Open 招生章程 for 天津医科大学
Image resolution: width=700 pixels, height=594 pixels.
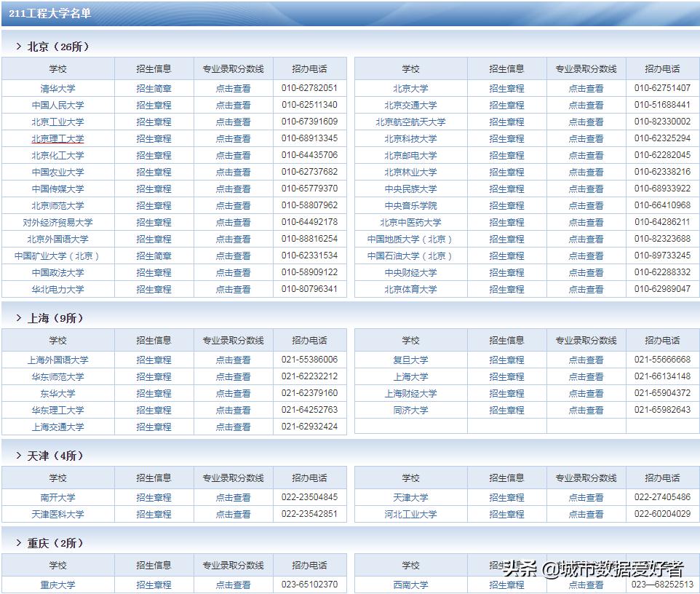coord(154,515)
